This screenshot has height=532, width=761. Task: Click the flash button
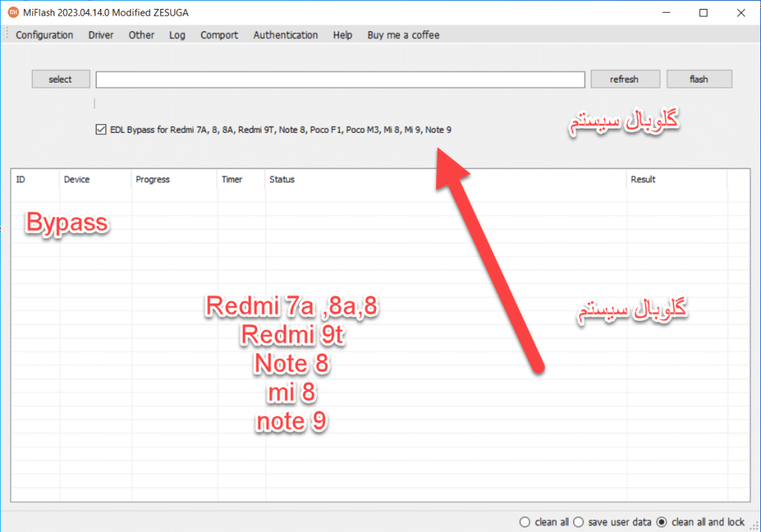click(699, 79)
